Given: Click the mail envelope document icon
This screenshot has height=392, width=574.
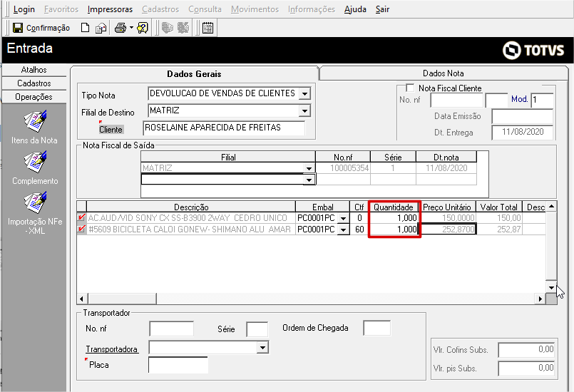Looking at the screenshot, I should [x=101, y=29].
